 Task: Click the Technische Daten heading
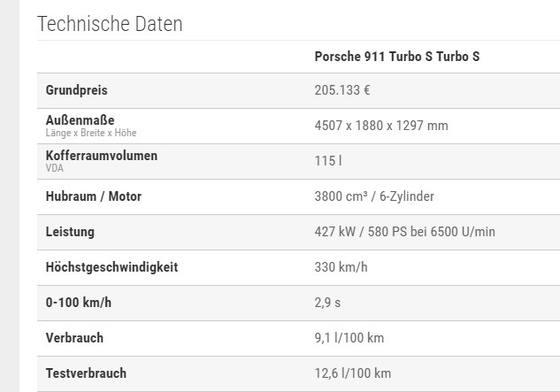coord(110,24)
